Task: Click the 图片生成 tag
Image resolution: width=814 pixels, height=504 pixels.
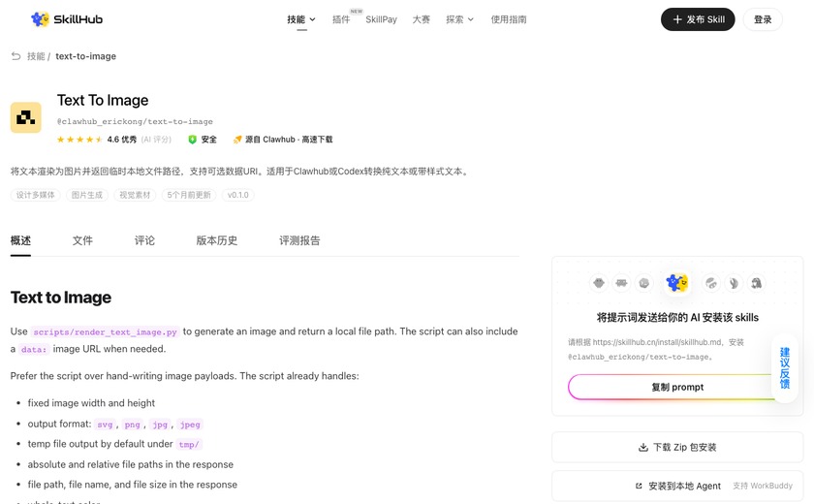Action: [86, 195]
